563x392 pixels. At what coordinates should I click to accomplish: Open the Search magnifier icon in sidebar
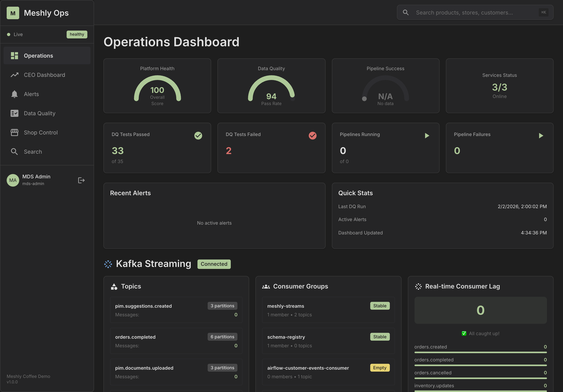click(14, 152)
